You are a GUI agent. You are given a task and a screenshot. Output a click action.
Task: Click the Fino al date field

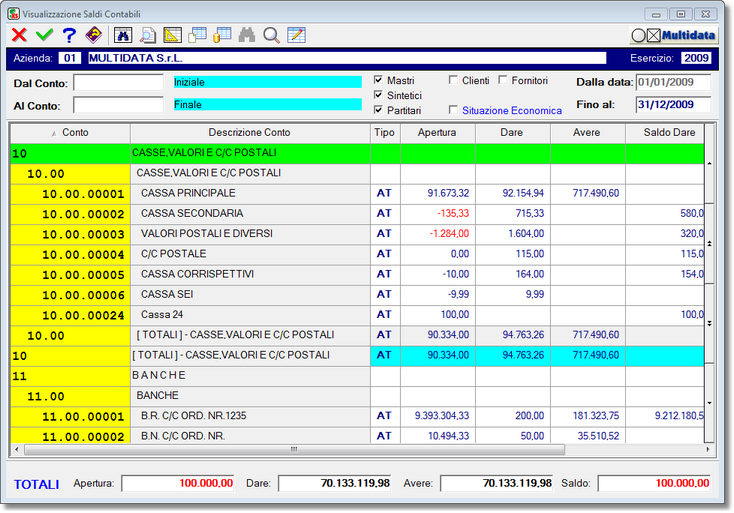(x=673, y=104)
